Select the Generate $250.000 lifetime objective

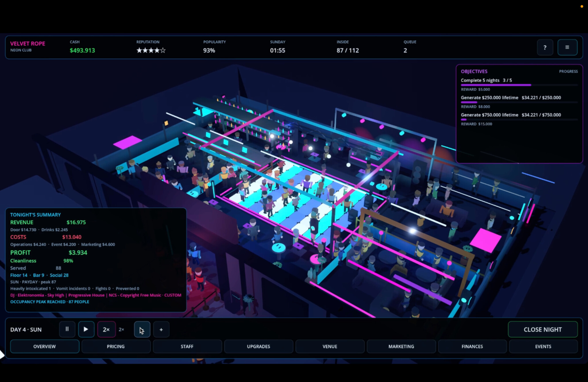pyautogui.click(x=511, y=98)
